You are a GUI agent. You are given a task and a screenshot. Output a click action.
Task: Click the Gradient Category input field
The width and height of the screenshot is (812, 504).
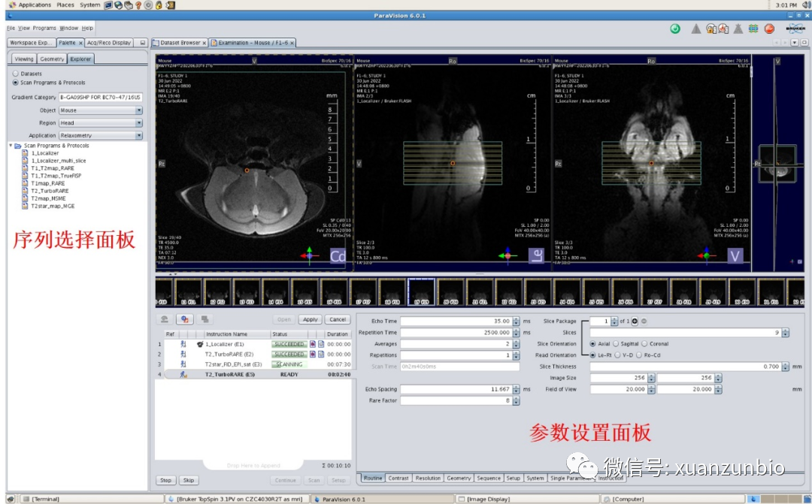pyautogui.click(x=101, y=98)
